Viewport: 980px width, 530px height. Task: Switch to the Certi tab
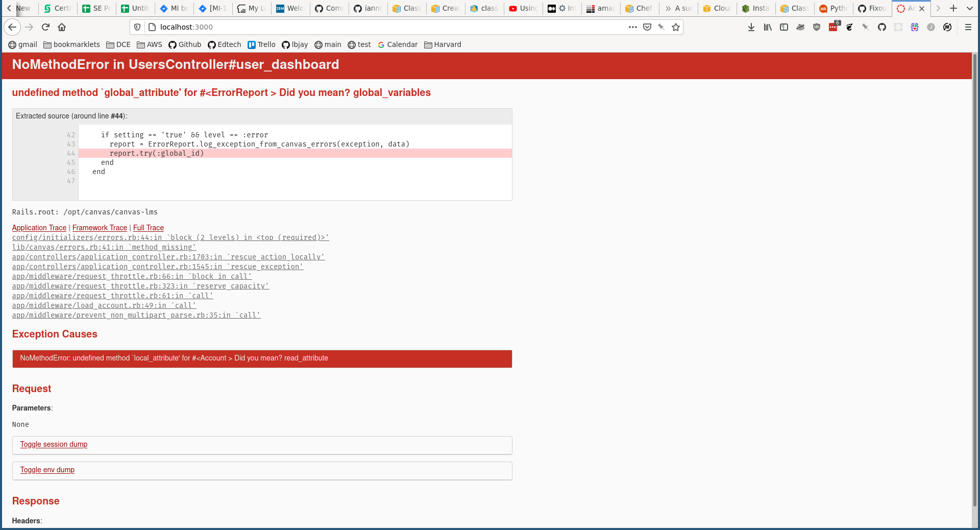[x=58, y=8]
